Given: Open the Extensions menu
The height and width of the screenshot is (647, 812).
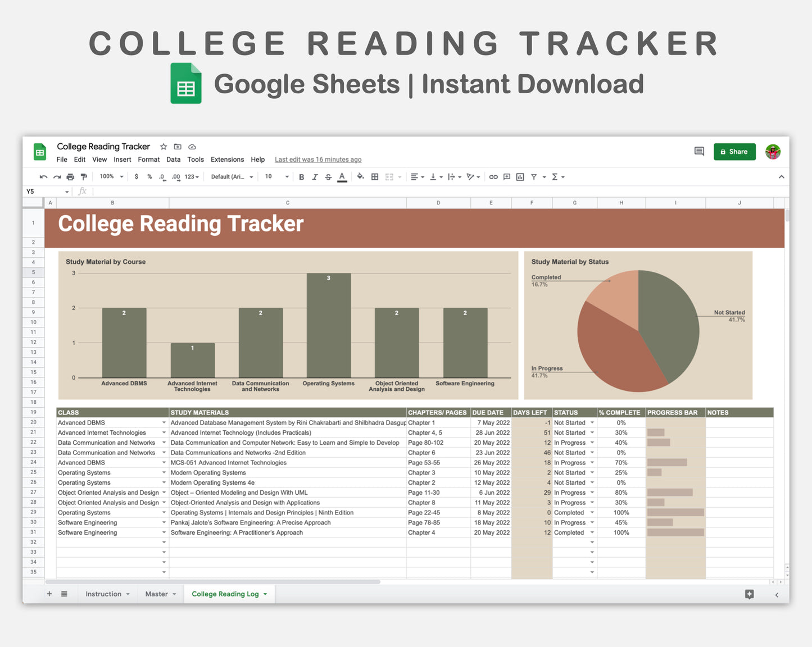Looking at the screenshot, I should 227,160.
